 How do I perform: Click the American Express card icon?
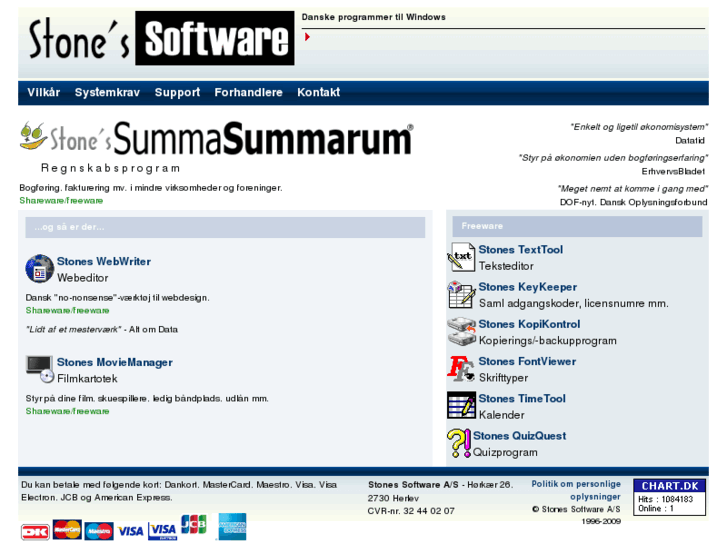(232, 527)
